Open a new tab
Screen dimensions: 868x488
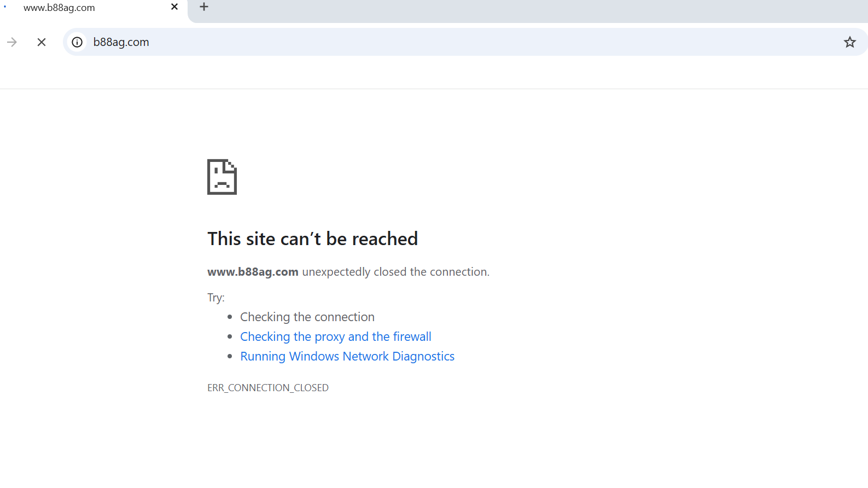204,7
